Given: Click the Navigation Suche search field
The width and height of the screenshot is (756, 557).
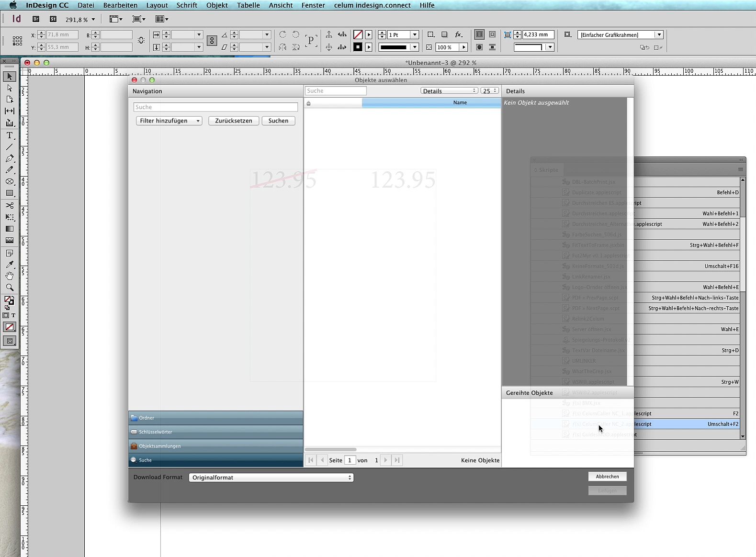Looking at the screenshot, I should pos(215,107).
